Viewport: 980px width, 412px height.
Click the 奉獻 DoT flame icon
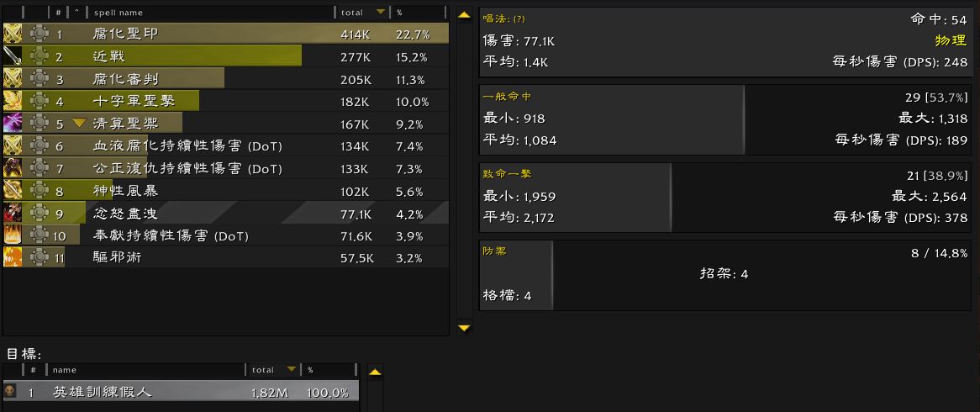click(12, 235)
